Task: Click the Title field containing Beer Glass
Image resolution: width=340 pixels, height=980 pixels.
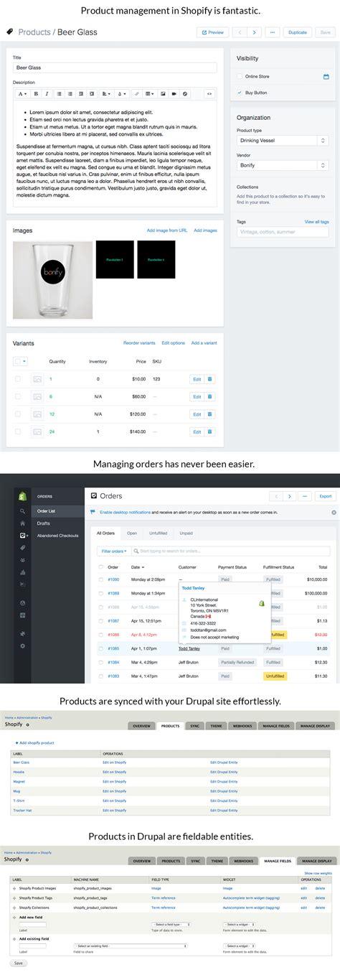Action: point(115,67)
